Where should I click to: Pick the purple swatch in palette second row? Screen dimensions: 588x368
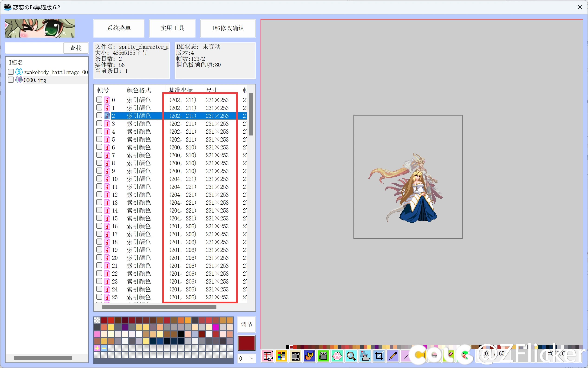[125, 327]
